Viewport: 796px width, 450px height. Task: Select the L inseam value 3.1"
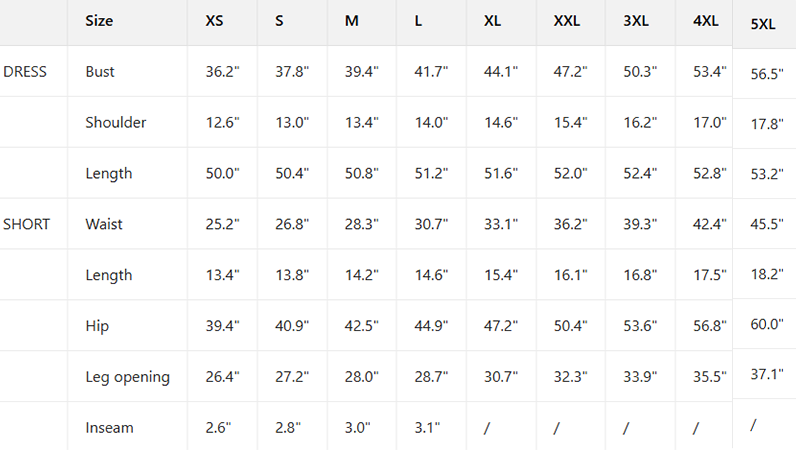pyautogui.click(x=427, y=428)
